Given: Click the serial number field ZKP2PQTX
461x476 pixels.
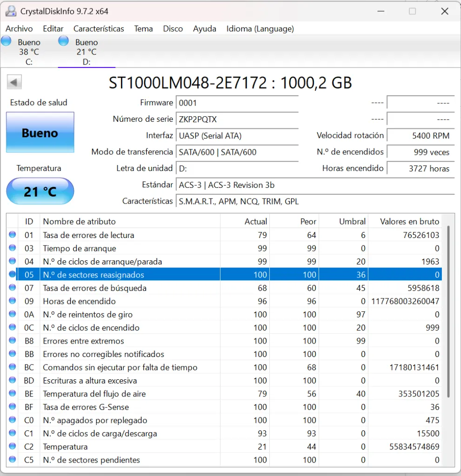Looking at the screenshot, I should [x=237, y=119].
